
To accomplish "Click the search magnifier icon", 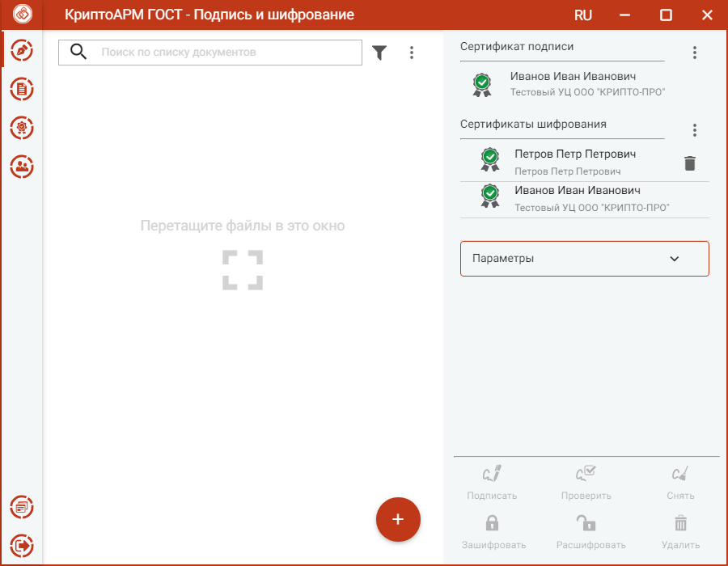I will (x=78, y=52).
